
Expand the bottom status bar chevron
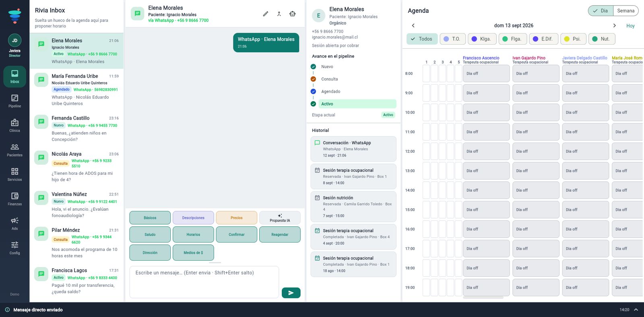[x=636, y=310]
